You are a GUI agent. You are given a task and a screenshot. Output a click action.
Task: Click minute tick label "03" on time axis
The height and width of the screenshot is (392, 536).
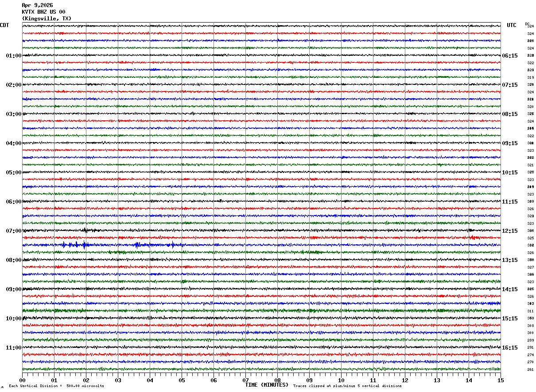coord(118,380)
